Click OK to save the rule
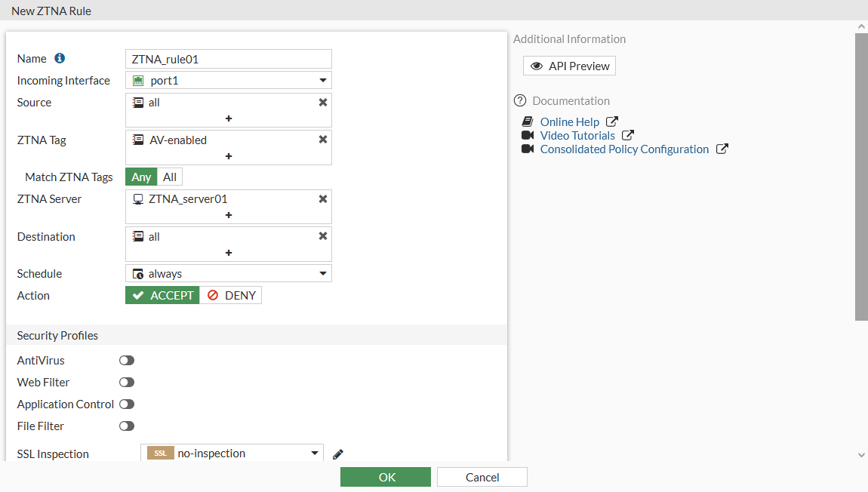Image resolution: width=868 pixels, height=492 pixels. tap(386, 477)
